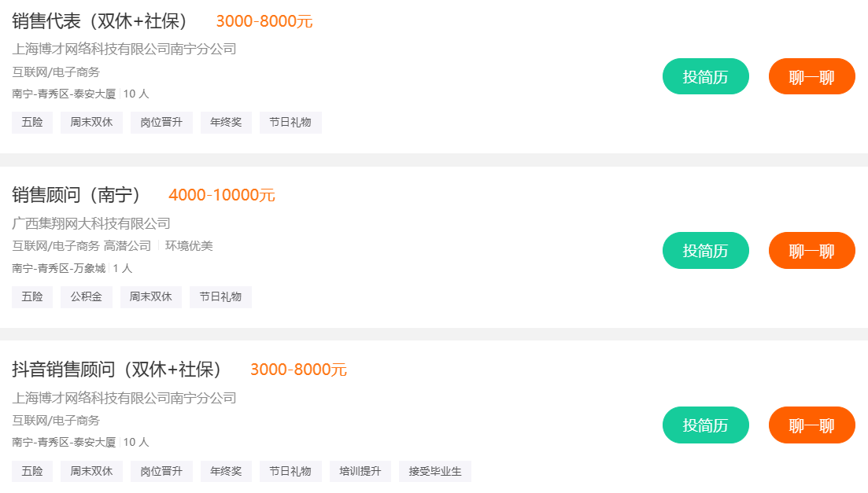868x493 pixels.
Task: Click the 高潜公司 label
Action: pyautogui.click(x=127, y=246)
